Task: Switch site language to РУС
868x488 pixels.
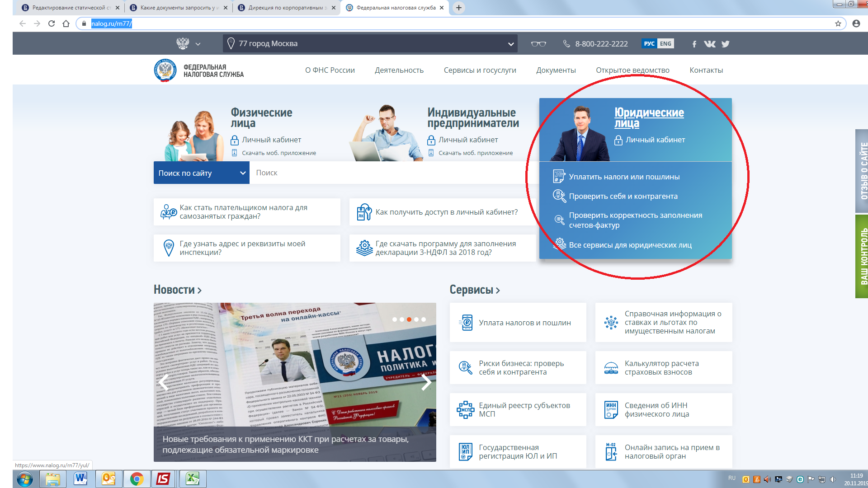Action: point(649,43)
